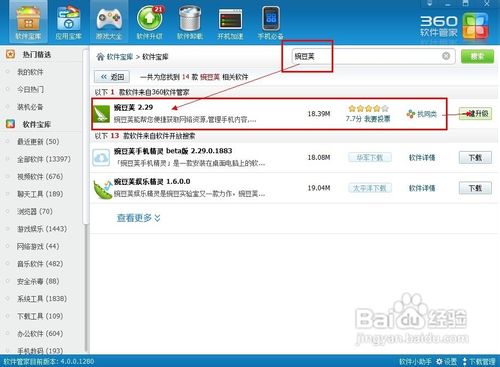
Task: Select 最近更新 (50) category
Action: (38, 142)
